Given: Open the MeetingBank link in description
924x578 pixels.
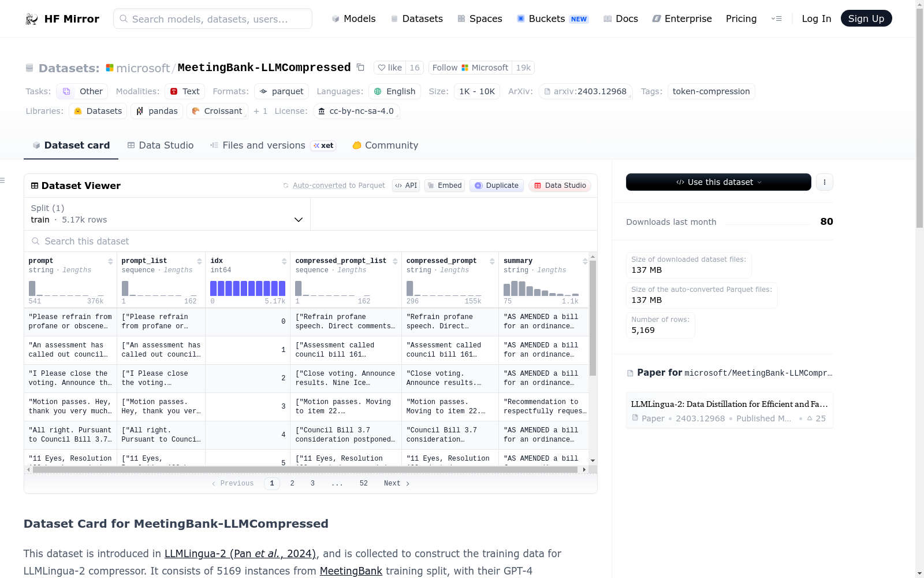Looking at the screenshot, I should (x=351, y=571).
